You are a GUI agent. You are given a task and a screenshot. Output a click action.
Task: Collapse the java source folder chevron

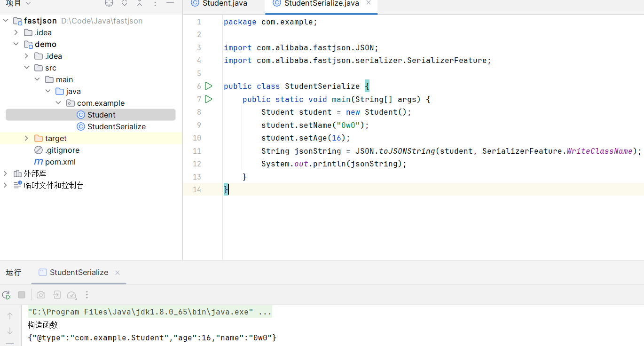coord(48,91)
